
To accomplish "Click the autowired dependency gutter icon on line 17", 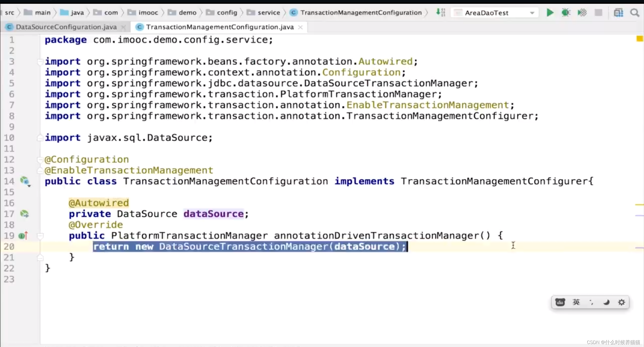I will [24, 214].
